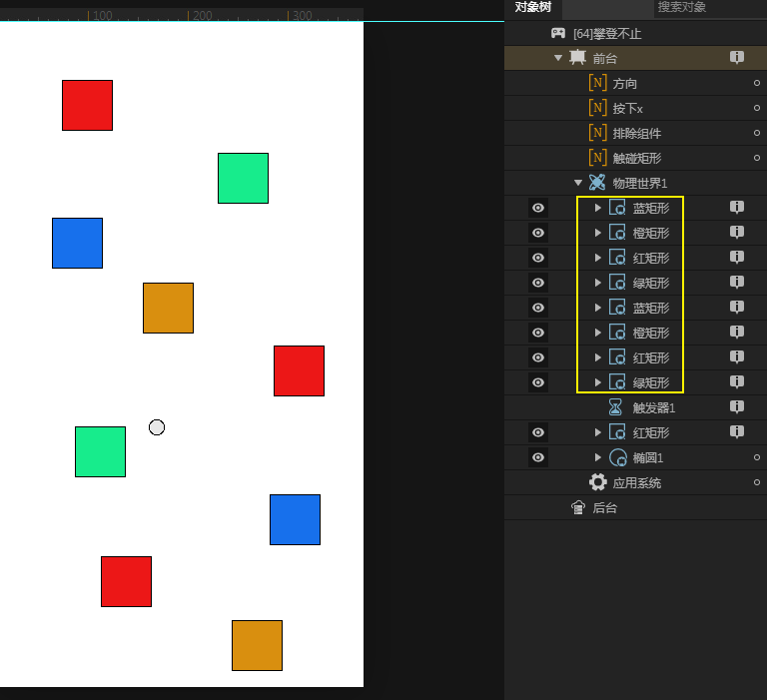Toggle eye of first 绿矩形 under 物理世界1
Screen dimensions: 767x700
click(538, 283)
